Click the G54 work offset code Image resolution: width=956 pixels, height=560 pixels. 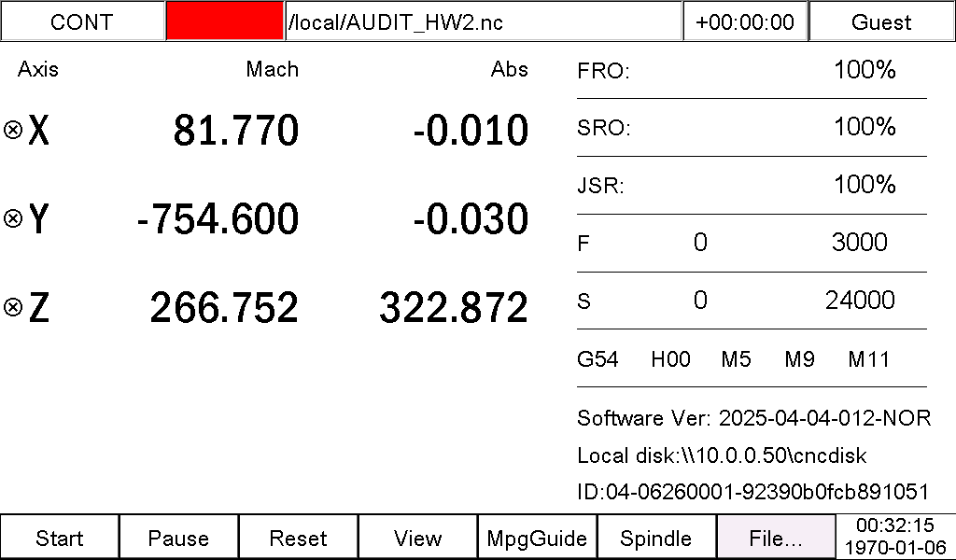597,359
